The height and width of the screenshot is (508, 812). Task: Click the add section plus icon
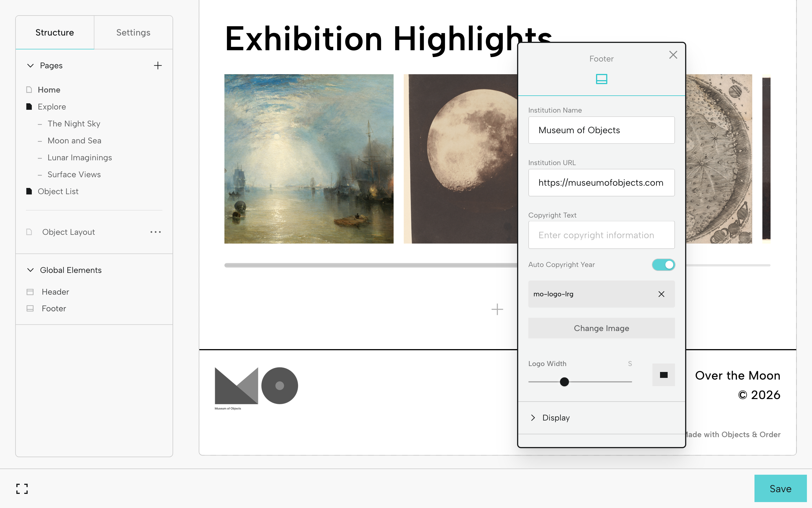click(497, 309)
